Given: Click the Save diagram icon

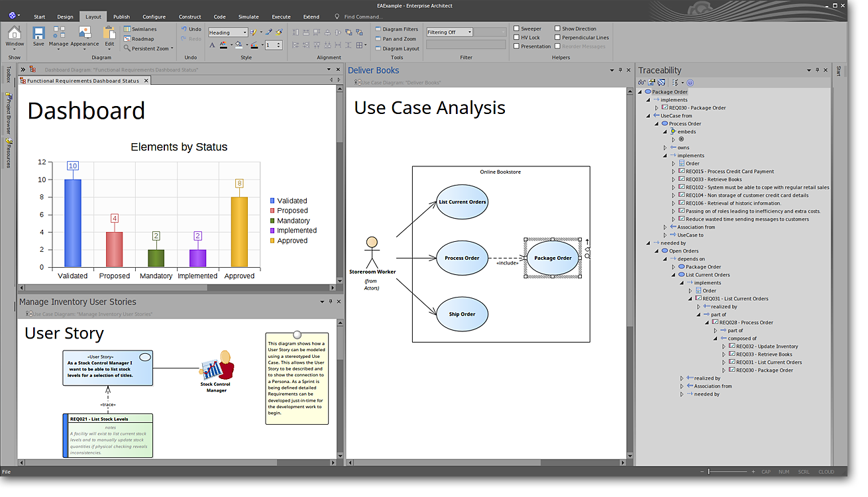Looking at the screenshot, I should [38, 33].
